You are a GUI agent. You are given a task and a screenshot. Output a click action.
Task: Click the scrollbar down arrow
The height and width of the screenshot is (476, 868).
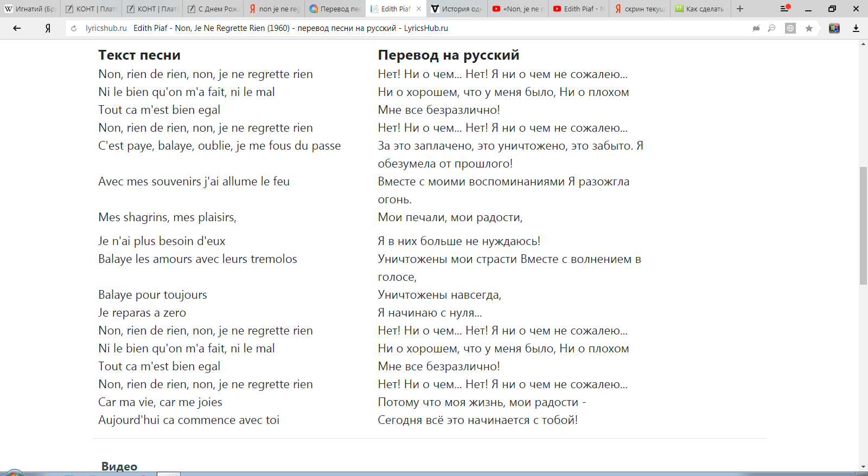[x=863, y=467]
